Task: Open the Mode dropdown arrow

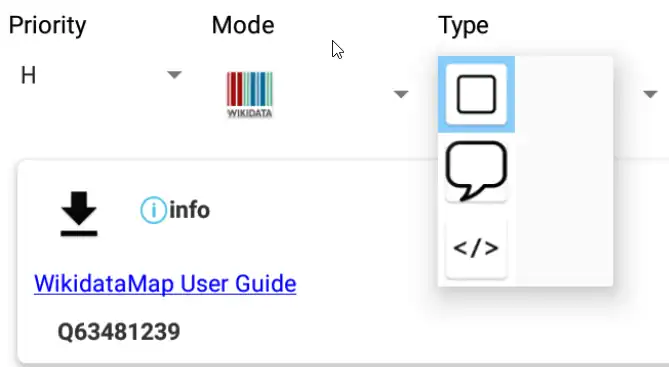Action: coord(401,94)
